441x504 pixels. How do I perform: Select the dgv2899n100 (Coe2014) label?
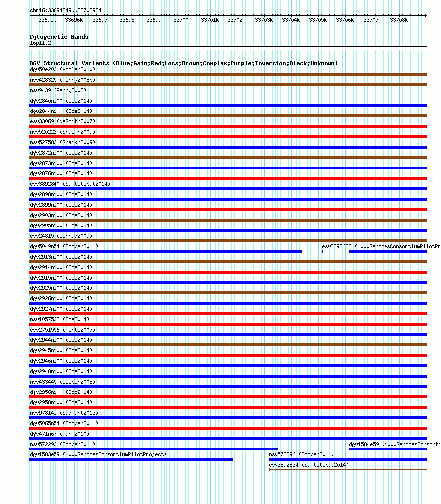click(x=61, y=205)
